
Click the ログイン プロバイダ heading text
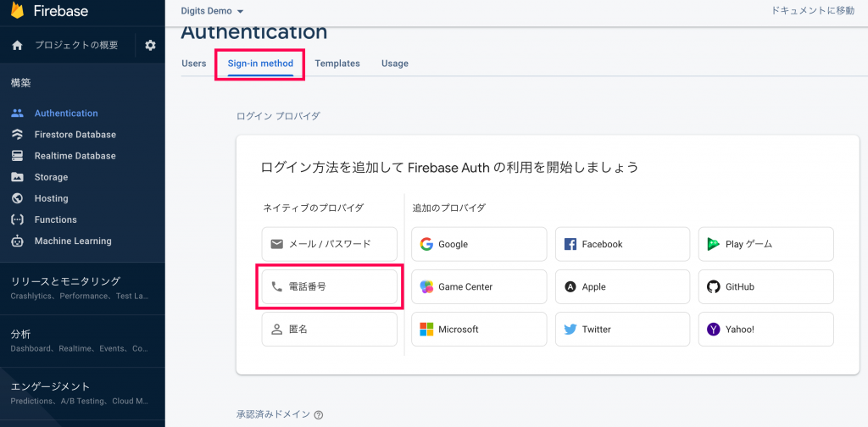(x=278, y=116)
